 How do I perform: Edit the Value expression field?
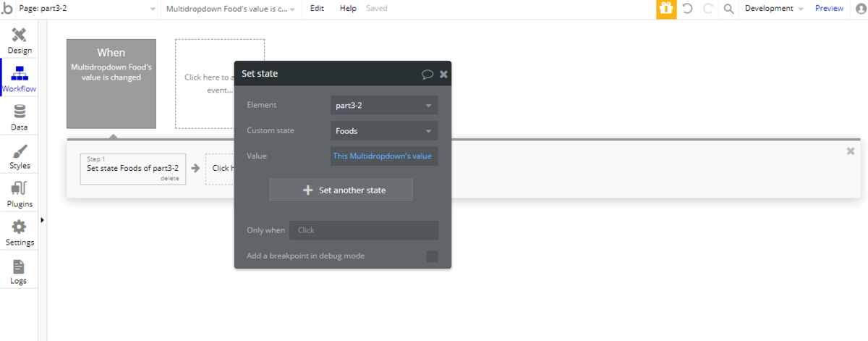384,156
